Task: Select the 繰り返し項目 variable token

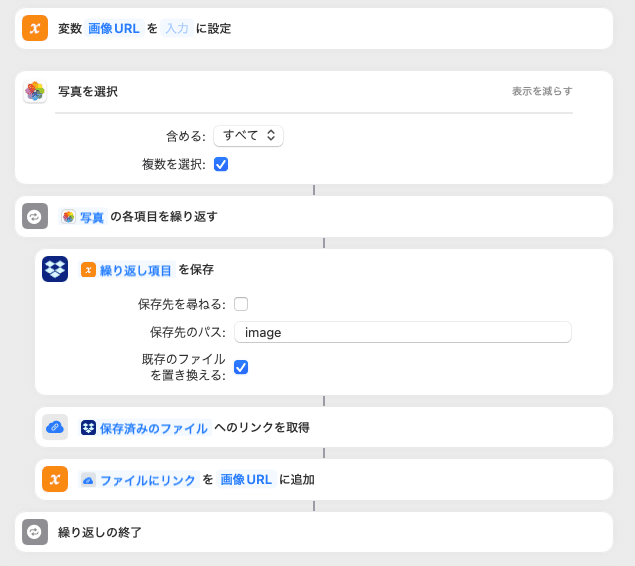Action: click(127, 270)
